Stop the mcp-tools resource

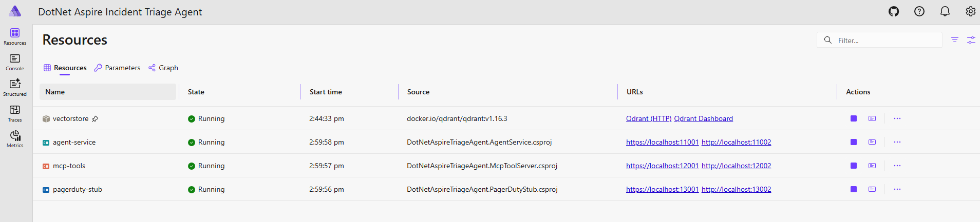(x=854, y=166)
